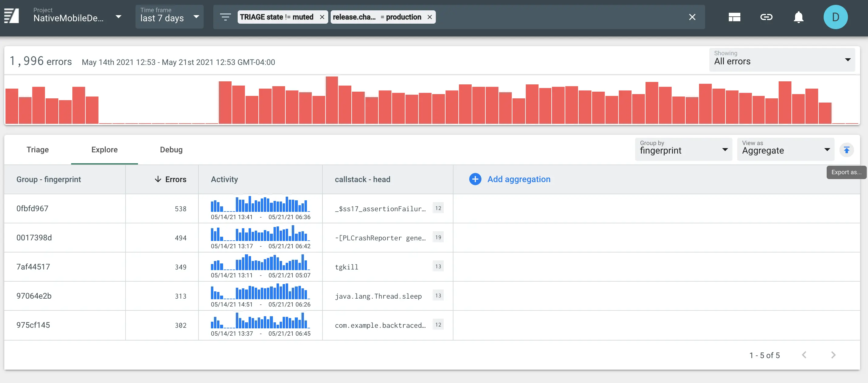
Task: Open notifications via the bell icon
Action: click(x=799, y=17)
